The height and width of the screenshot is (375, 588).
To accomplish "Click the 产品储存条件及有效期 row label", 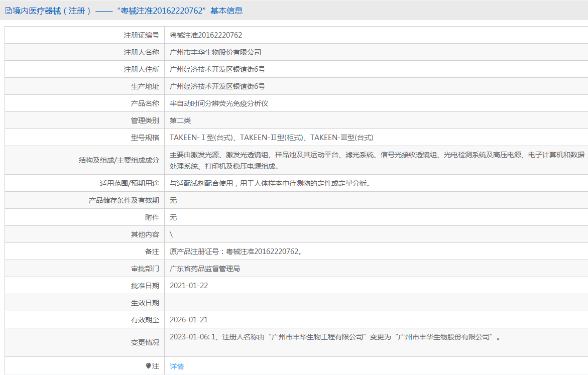I will (x=124, y=200).
